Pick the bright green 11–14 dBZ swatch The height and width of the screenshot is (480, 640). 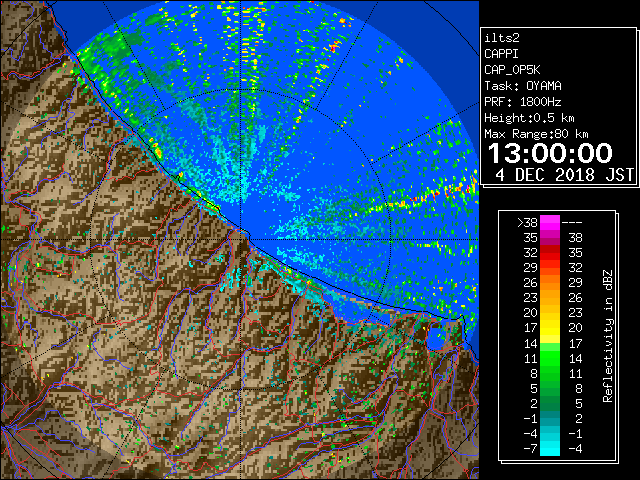point(550,358)
